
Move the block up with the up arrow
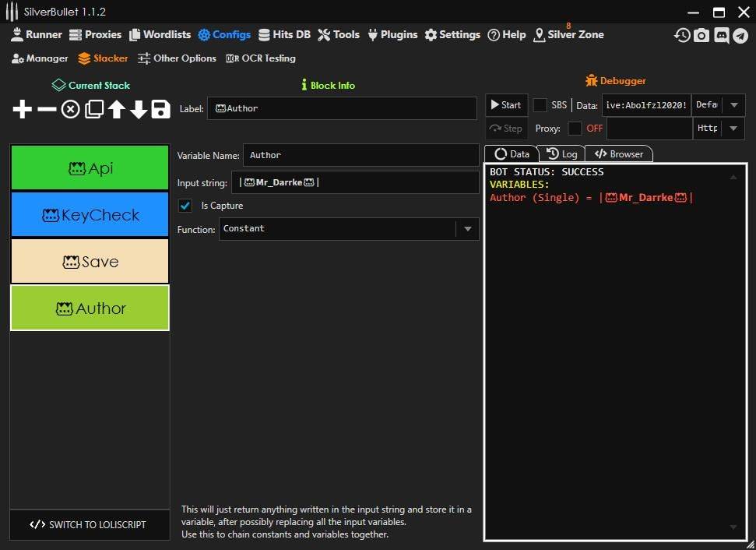116,110
